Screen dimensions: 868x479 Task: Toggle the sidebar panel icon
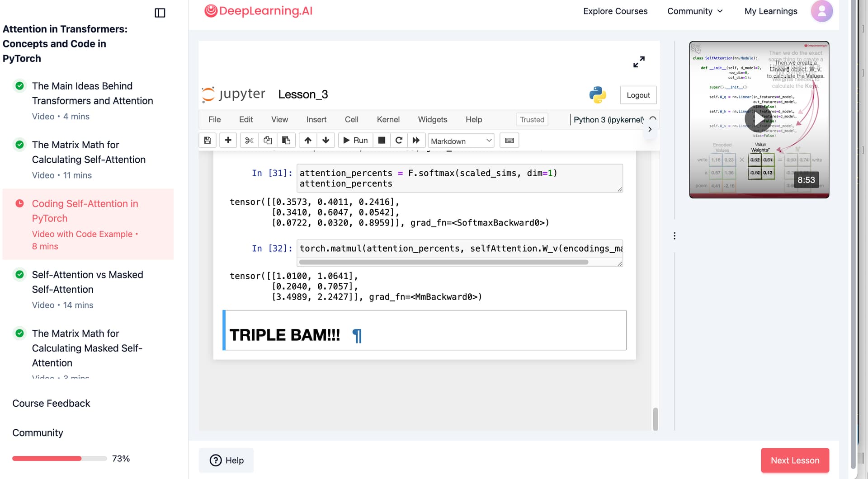tap(160, 13)
